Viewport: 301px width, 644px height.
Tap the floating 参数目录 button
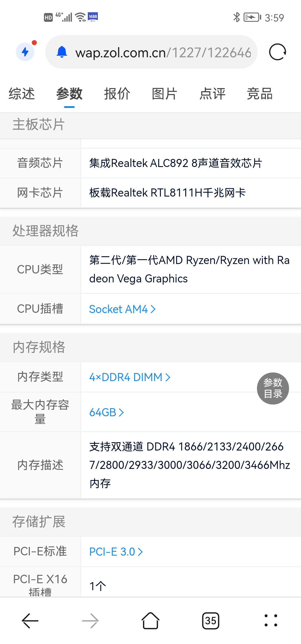click(273, 388)
